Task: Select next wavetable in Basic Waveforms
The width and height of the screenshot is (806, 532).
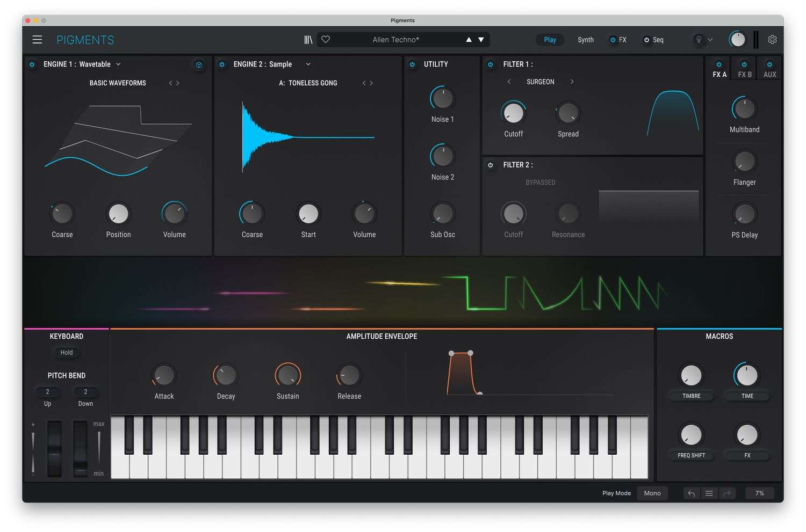Action: [178, 83]
